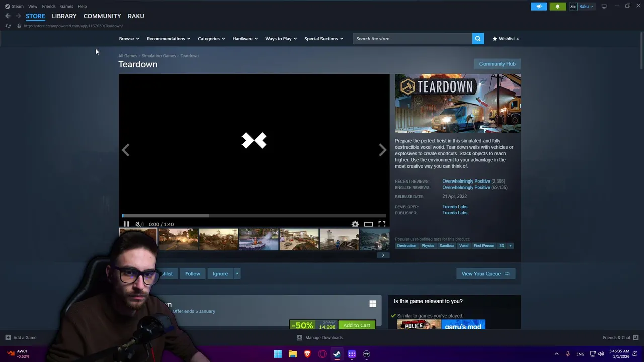The width and height of the screenshot is (644, 362).
Task: Follow the Teardown game
Action: click(192, 274)
